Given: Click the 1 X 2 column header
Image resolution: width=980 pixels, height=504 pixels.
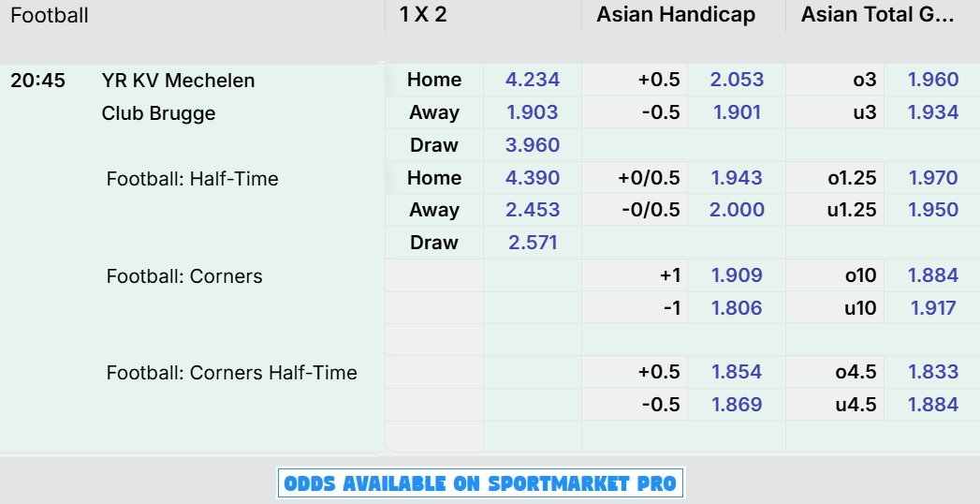Looking at the screenshot, I should pos(423,14).
